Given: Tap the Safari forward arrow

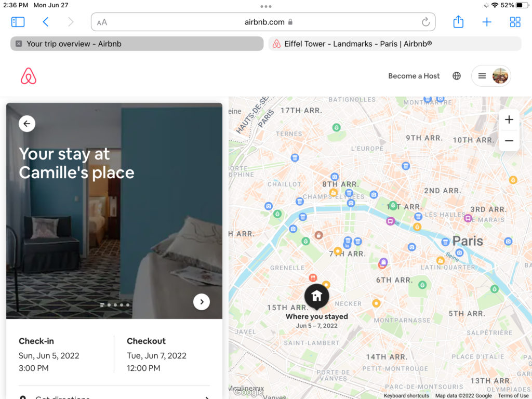Looking at the screenshot, I should [71, 22].
